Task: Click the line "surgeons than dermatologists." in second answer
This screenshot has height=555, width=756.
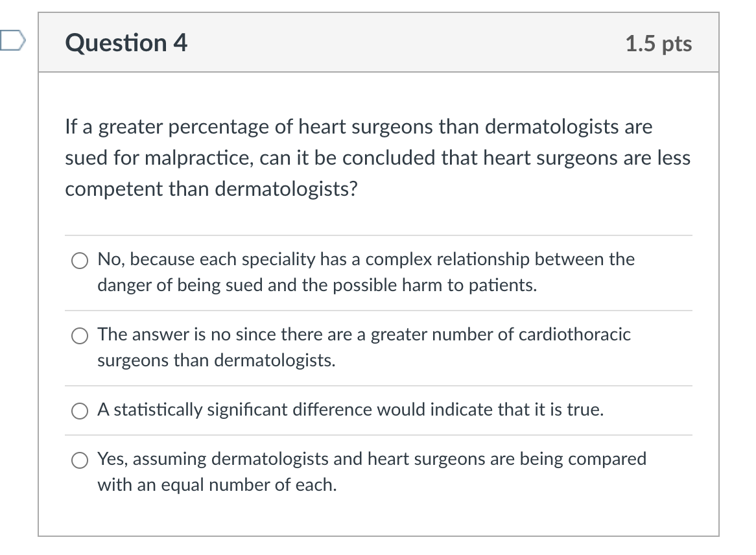Action: [x=217, y=360]
